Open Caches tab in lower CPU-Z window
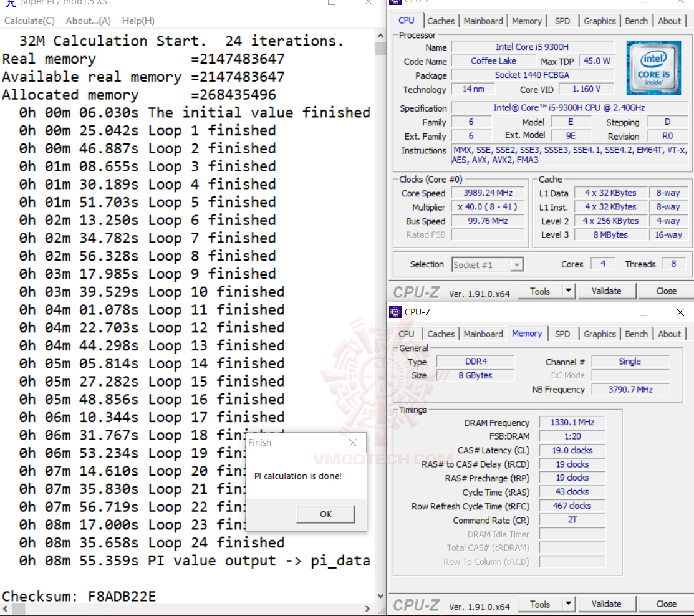This screenshot has width=694, height=616. click(441, 334)
